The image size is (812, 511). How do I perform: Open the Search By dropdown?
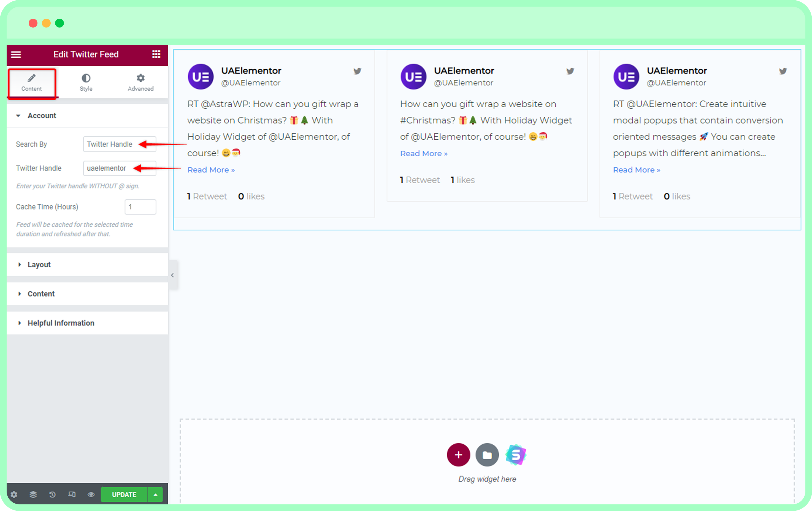click(119, 144)
